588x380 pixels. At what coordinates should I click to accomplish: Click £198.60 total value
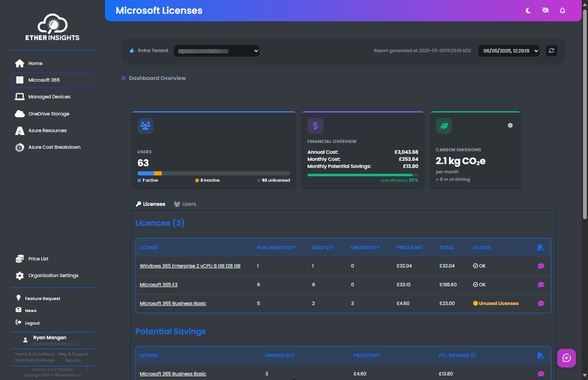pyautogui.click(x=448, y=285)
